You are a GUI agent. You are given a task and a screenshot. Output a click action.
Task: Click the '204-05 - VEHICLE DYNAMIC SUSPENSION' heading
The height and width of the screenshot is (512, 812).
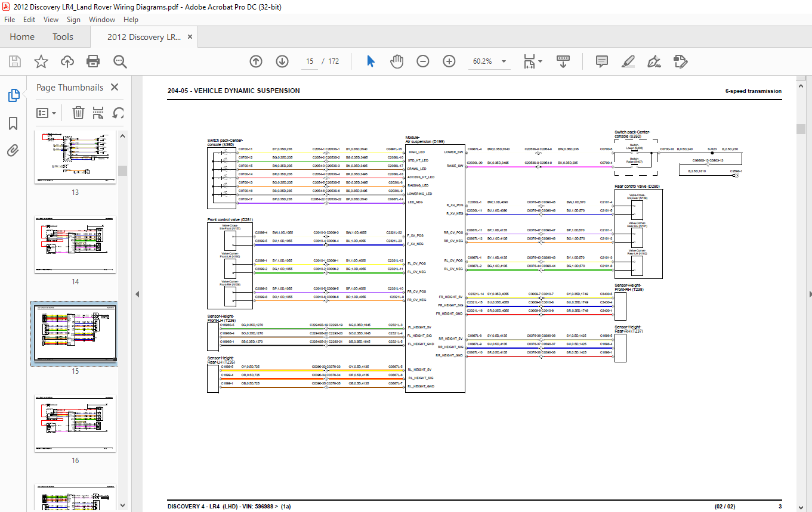click(234, 91)
